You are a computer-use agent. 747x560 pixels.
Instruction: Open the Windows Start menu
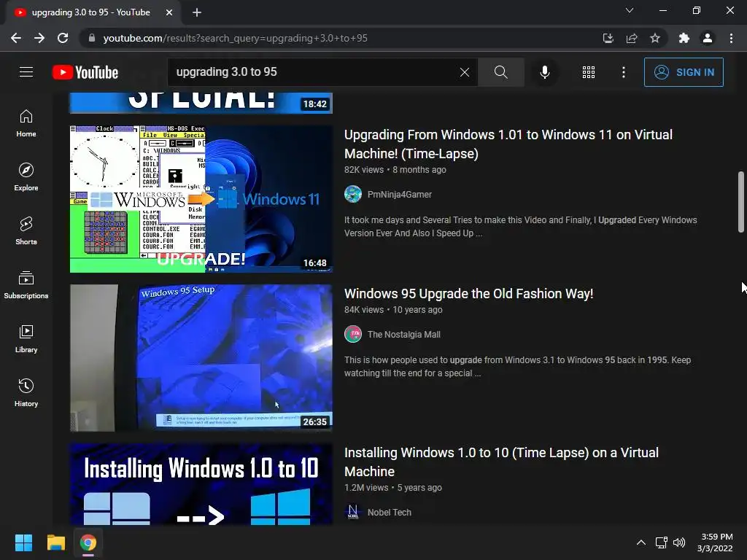pyautogui.click(x=23, y=542)
